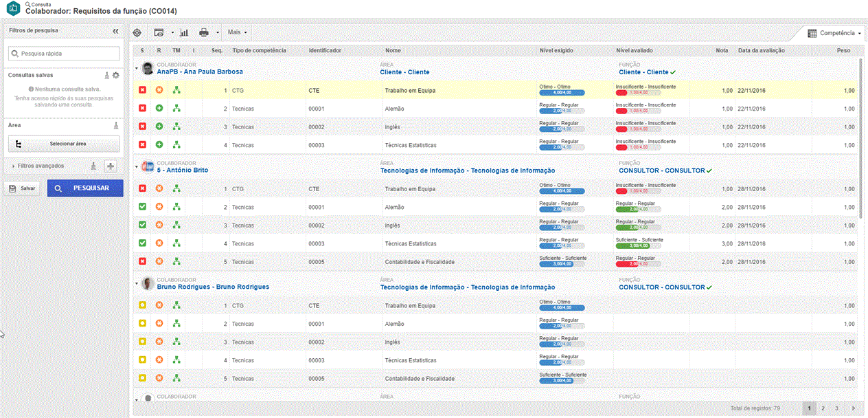Click yellow status box in Bruno Rodrigues' Inglês row
The width and height of the screenshot is (868, 418).
coord(142,342)
